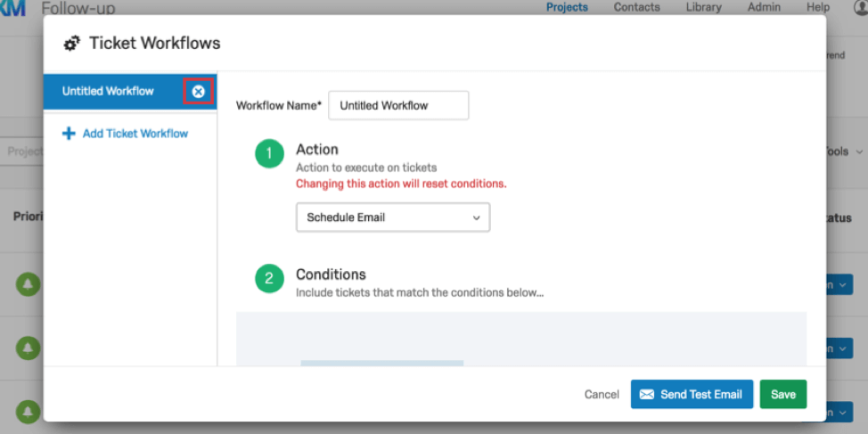The image size is (868, 434).
Task: Click the first green priority bell icon
Action: 29,284
